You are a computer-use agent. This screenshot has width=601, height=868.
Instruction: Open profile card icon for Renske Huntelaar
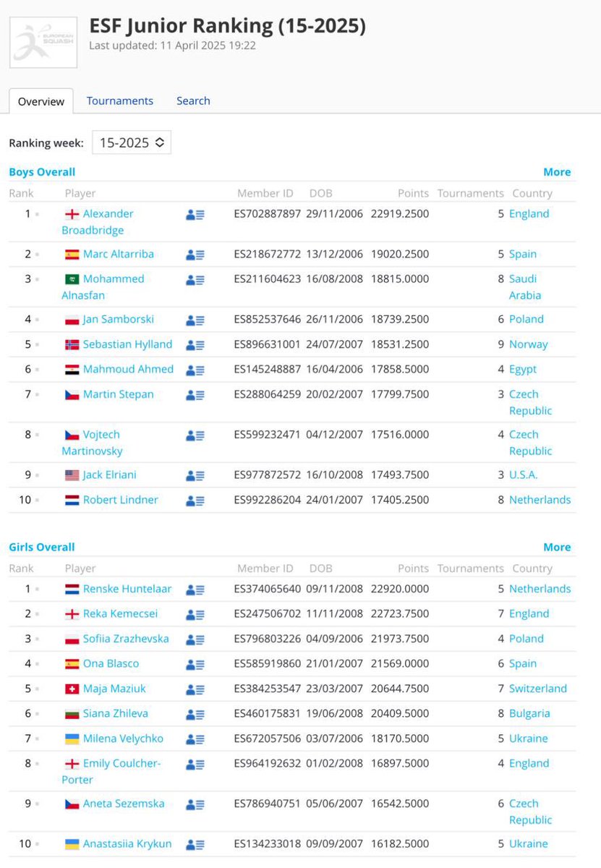pos(195,590)
